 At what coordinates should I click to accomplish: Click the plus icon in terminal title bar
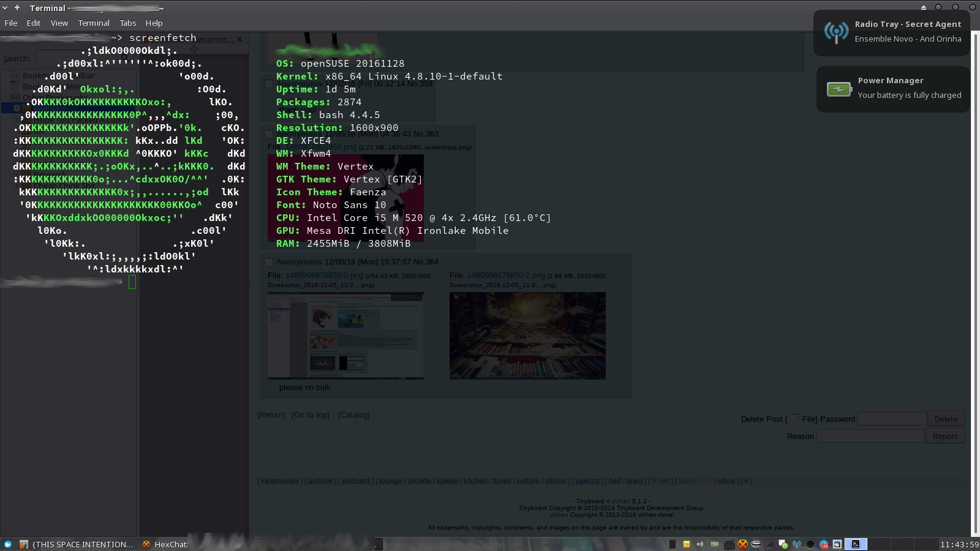click(17, 8)
